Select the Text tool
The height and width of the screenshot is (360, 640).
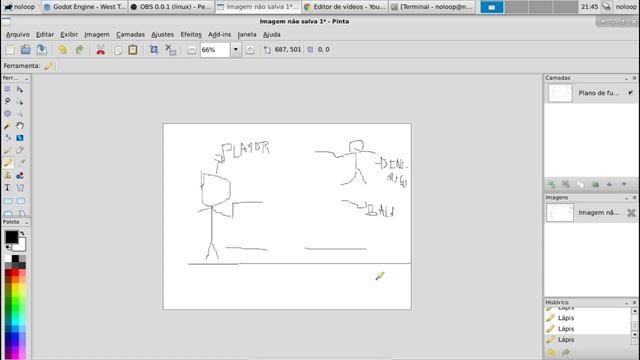coord(7,188)
